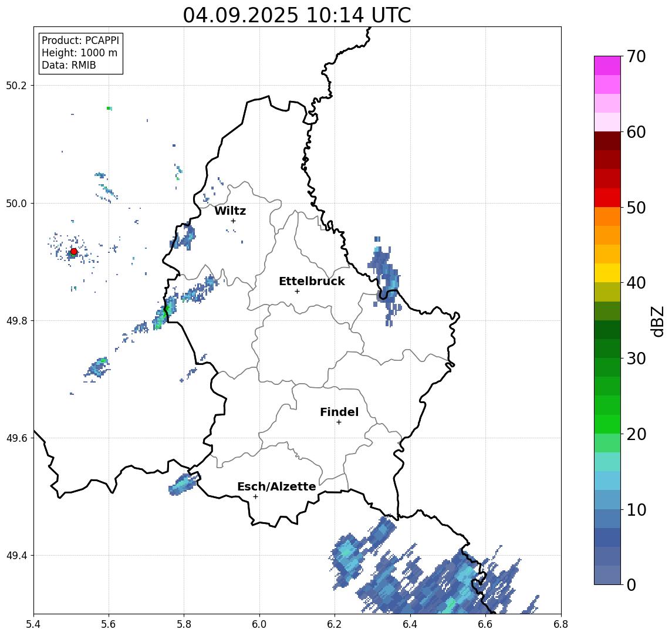Click the "Height: 1000 m" text line
672x636 pixels.
coord(79,53)
